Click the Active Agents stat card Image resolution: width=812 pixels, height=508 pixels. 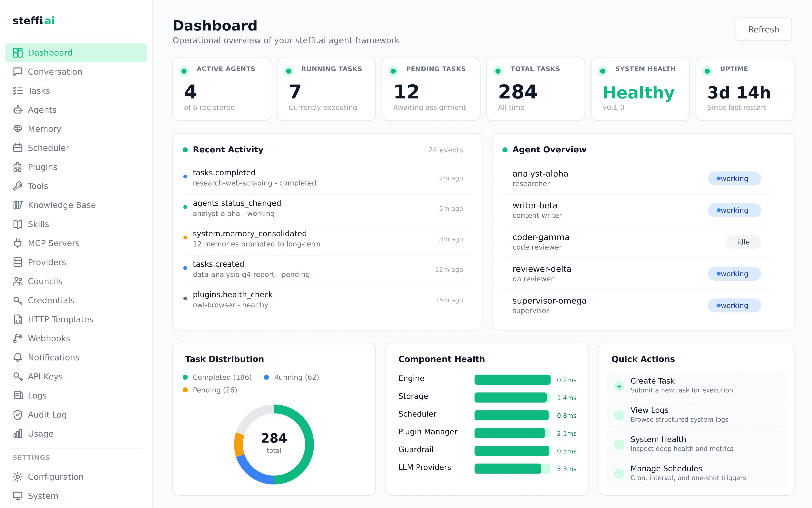pos(221,89)
